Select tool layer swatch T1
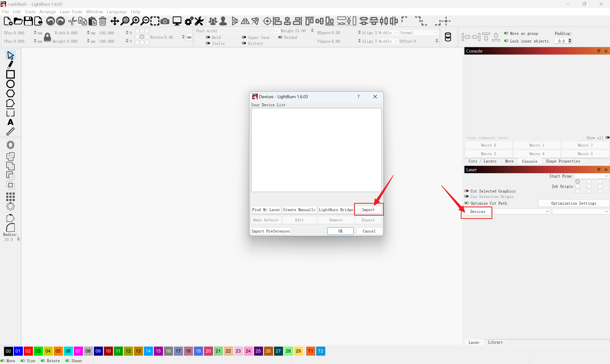The width and height of the screenshot is (610, 364). pos(310,351)
